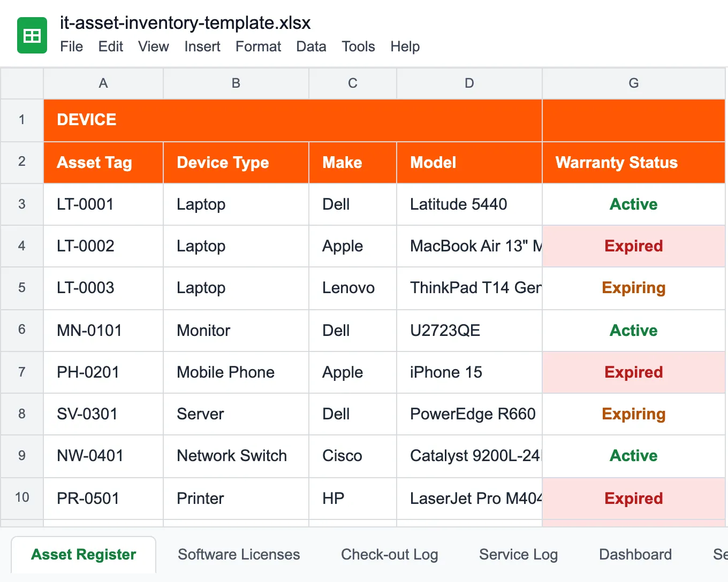Select row 10 header

point(22,497)
